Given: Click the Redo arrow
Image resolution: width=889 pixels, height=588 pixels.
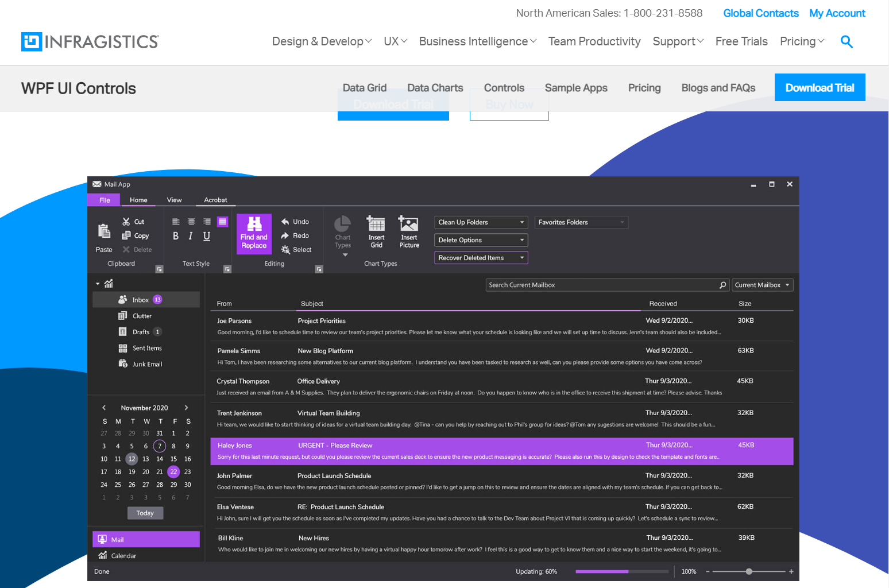Looking at the screenshot, I should [x=285, y=235].
